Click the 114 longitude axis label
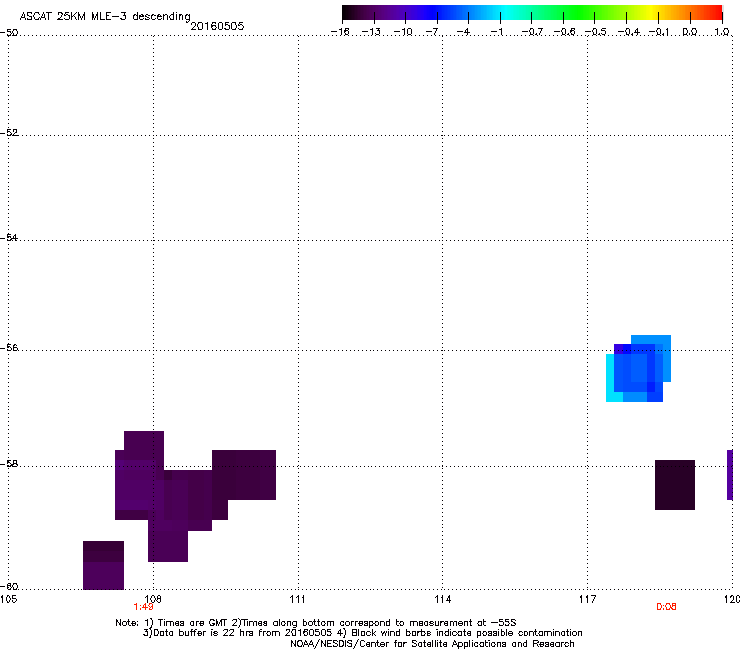 point(442,599)
